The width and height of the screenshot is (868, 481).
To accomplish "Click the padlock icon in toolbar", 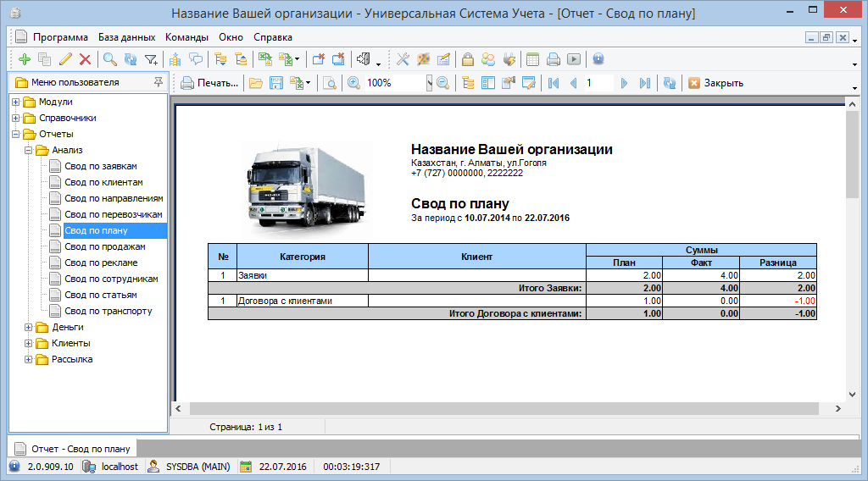I will (x=467, y=59).
